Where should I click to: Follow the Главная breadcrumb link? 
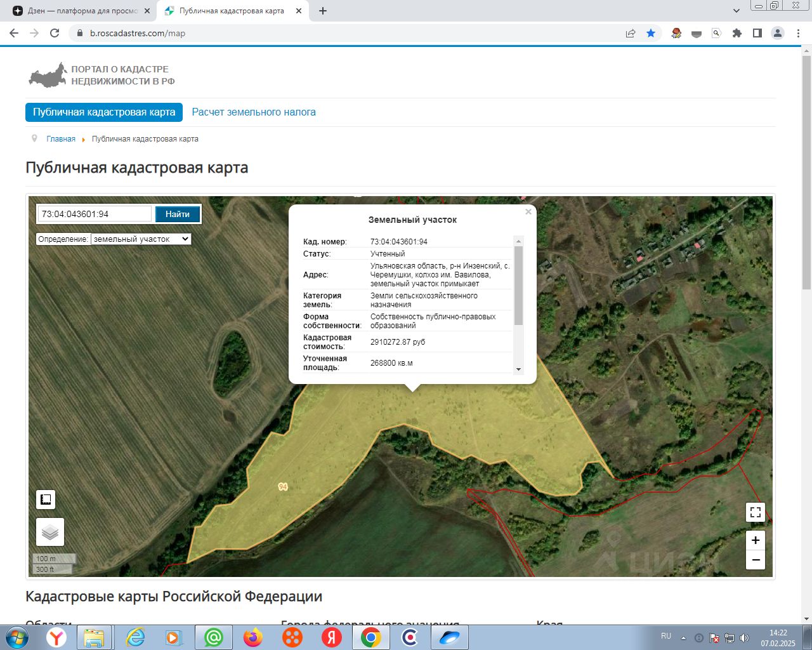click(x=61, y=139)
